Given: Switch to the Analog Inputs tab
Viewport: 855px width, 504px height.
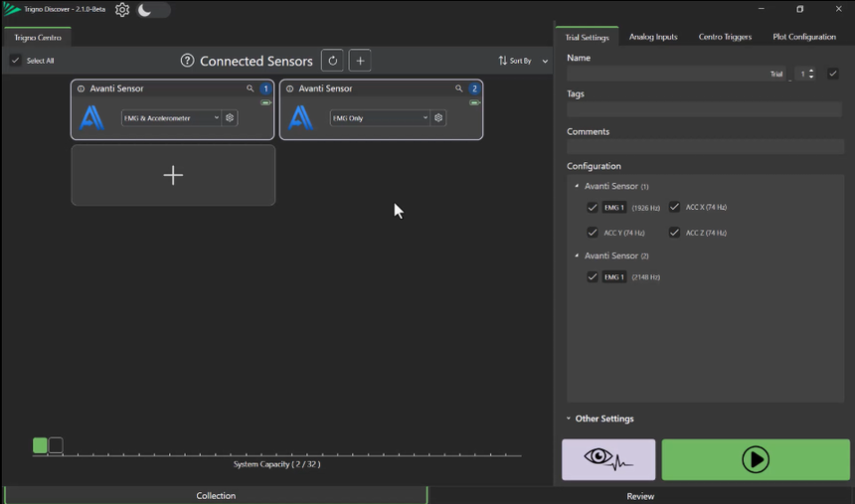Looking at the screenshot, I should pos(653,37).
